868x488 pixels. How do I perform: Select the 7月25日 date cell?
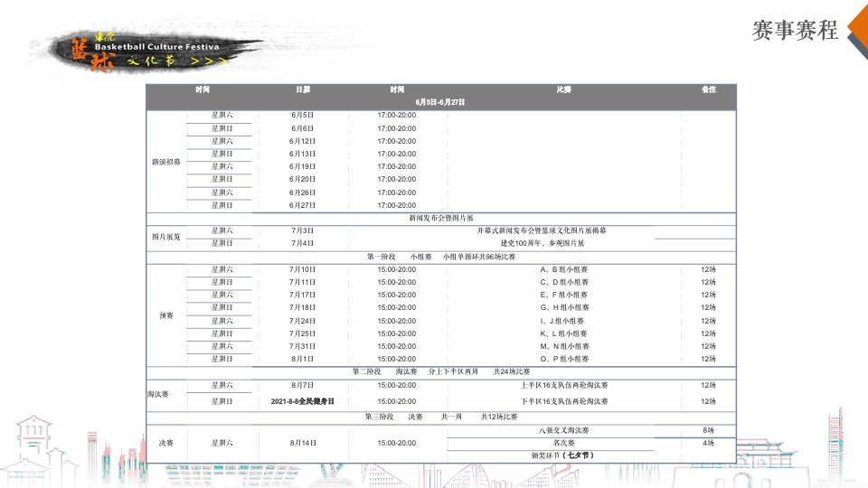(x=302, y=333)
